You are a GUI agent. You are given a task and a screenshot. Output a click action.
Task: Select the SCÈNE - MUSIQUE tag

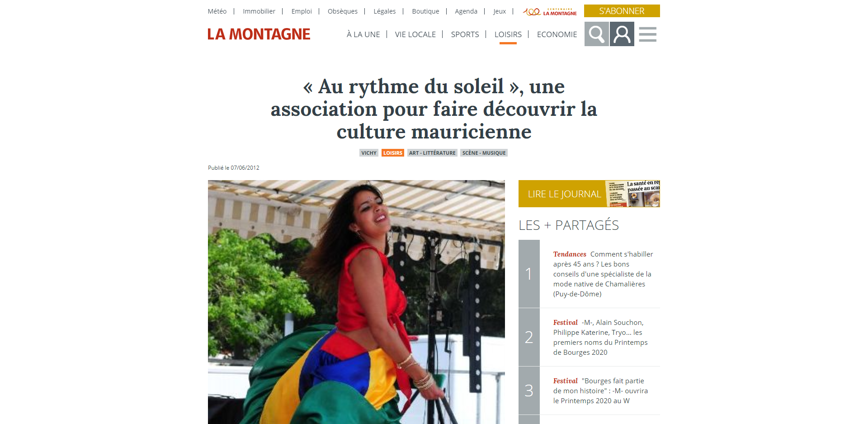pos(484,153)
